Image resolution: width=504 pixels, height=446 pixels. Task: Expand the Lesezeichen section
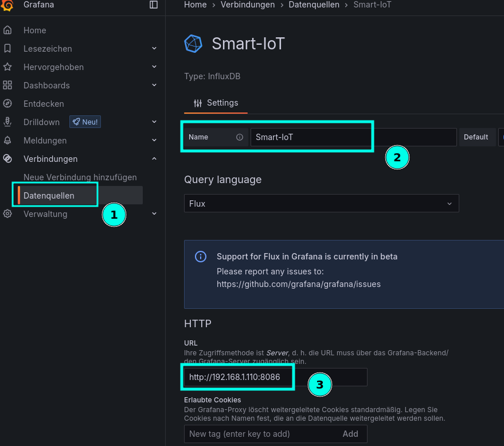[x=154, y=48]
